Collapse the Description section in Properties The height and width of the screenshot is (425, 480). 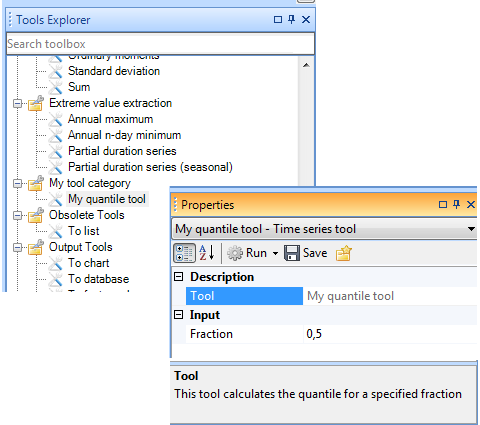tap(179, 276)
